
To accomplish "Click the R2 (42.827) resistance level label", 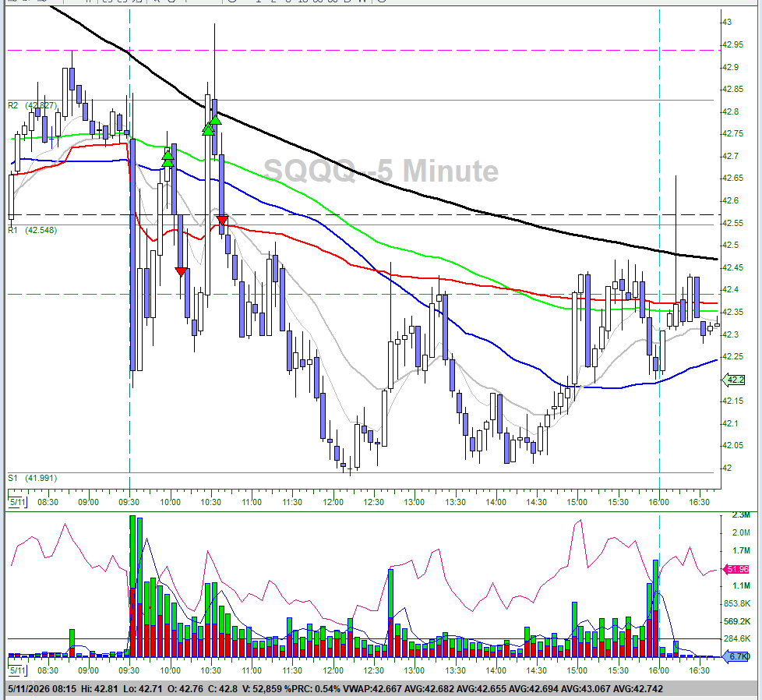I will click(x=33, y=105).
